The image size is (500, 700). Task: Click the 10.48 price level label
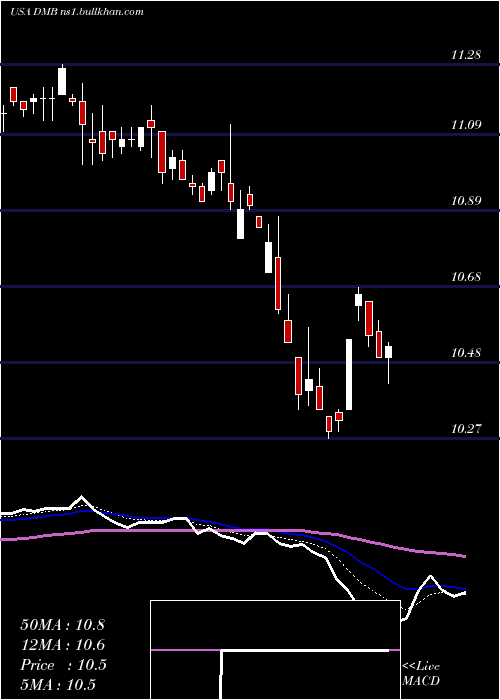[x=466, y=354]
